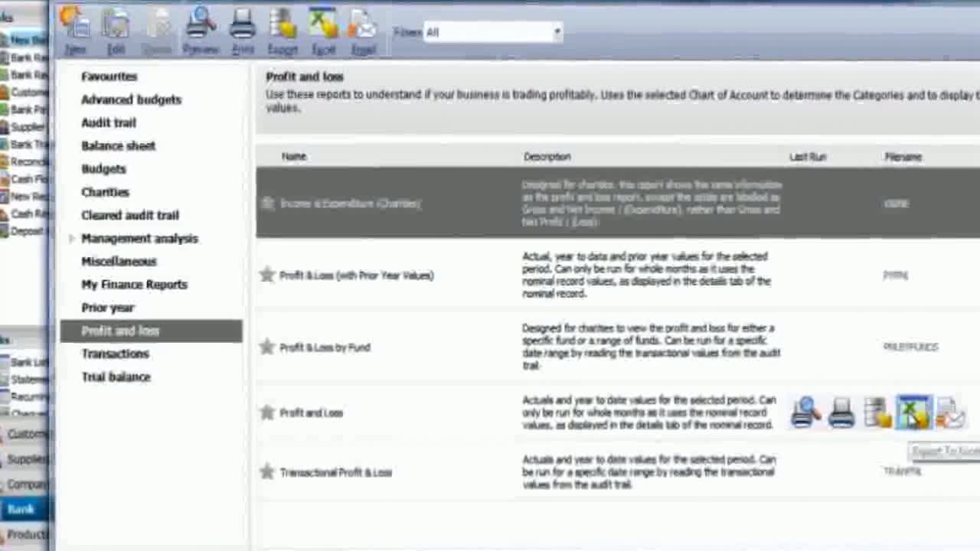Select Transactional Profit & Loss report name

tap(336, 472)
